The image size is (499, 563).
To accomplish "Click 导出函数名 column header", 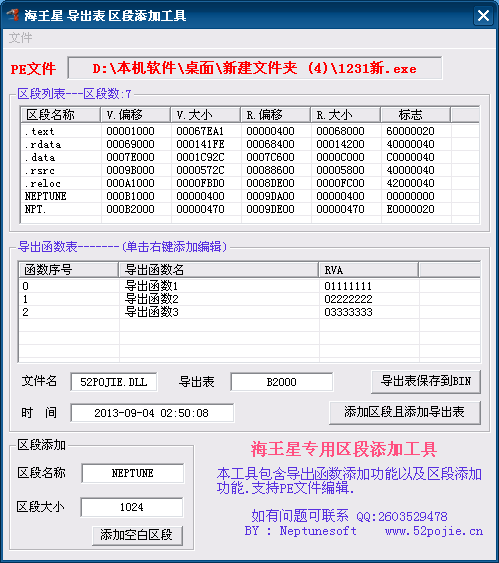I will pos(219,270).
